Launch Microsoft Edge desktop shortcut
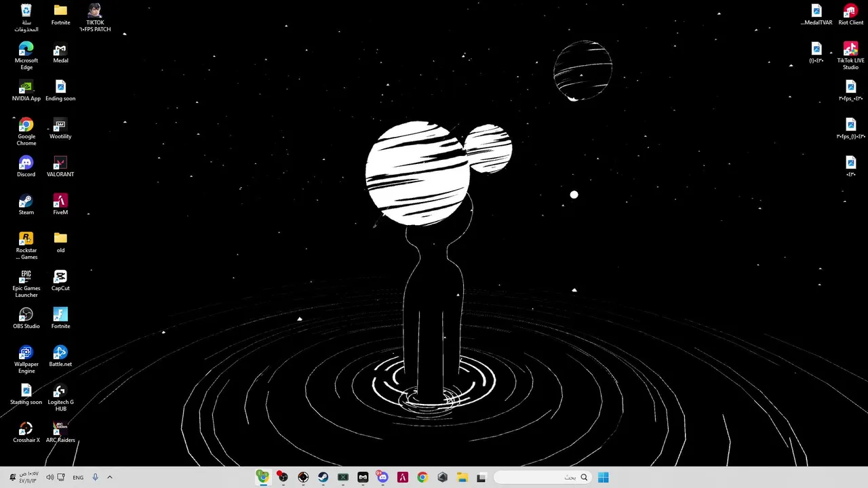This screenshot has height=488, width=868. [x=26, y=56]
